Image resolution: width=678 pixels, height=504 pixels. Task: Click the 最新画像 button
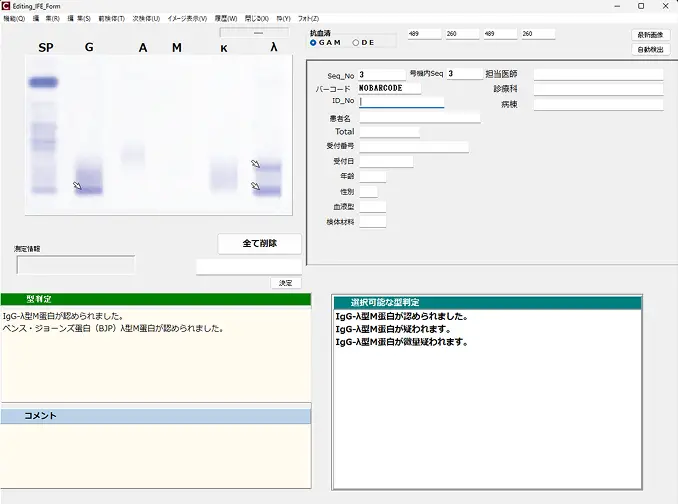(x=650, y=35)
